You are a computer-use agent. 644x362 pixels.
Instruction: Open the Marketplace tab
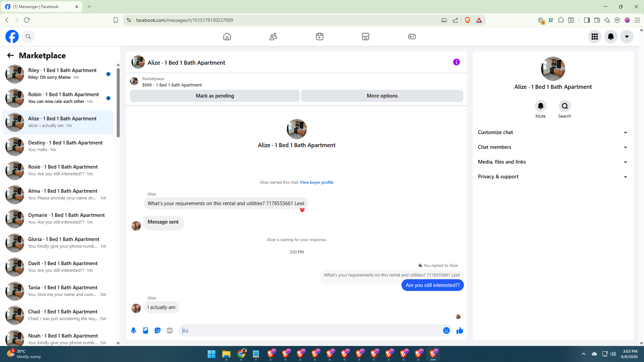click(x=366, y=37)
